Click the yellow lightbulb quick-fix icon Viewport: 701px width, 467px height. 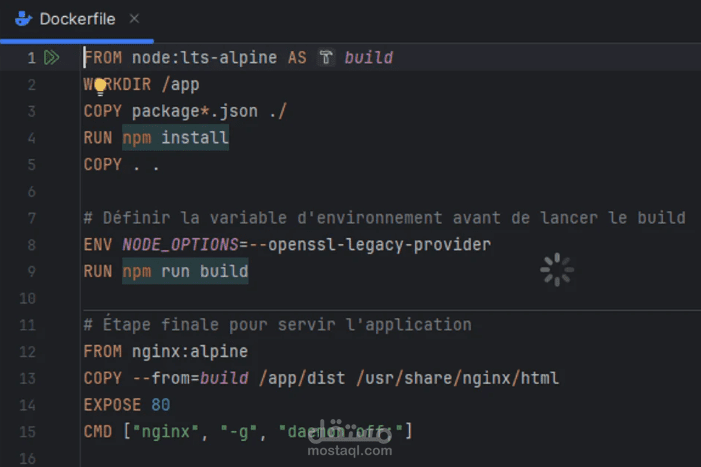(x=100, y=86)
